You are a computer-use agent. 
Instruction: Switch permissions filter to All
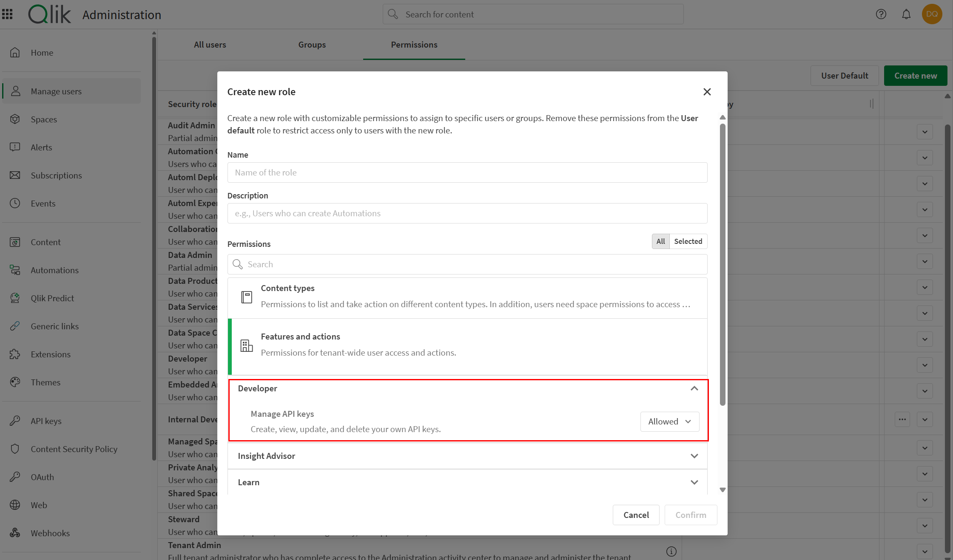coord(660,241)
